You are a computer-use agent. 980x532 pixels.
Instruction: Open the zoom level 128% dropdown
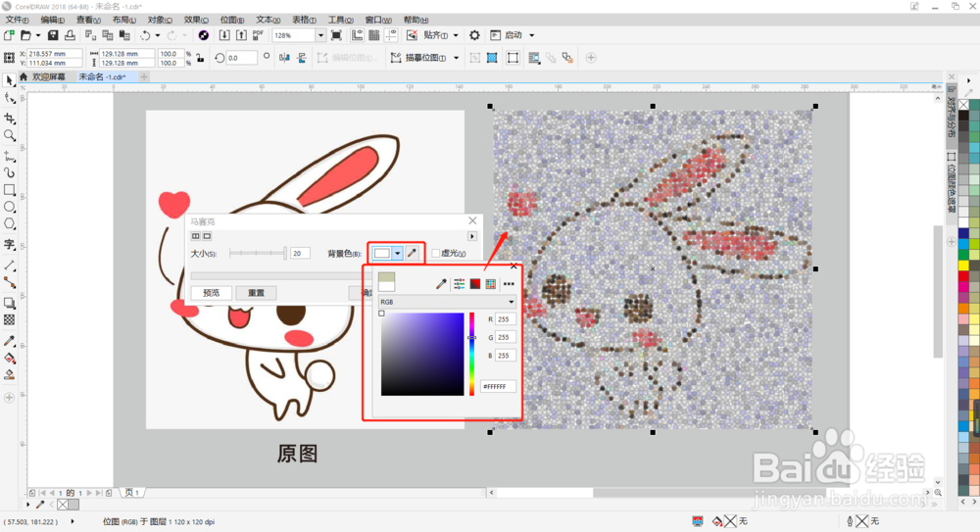[320, 35]
